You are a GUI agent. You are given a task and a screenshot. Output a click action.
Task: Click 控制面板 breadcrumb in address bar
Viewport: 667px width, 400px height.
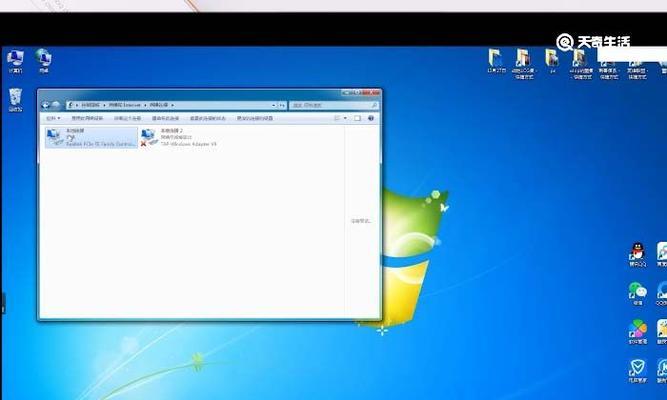click(x=90, y=105)
